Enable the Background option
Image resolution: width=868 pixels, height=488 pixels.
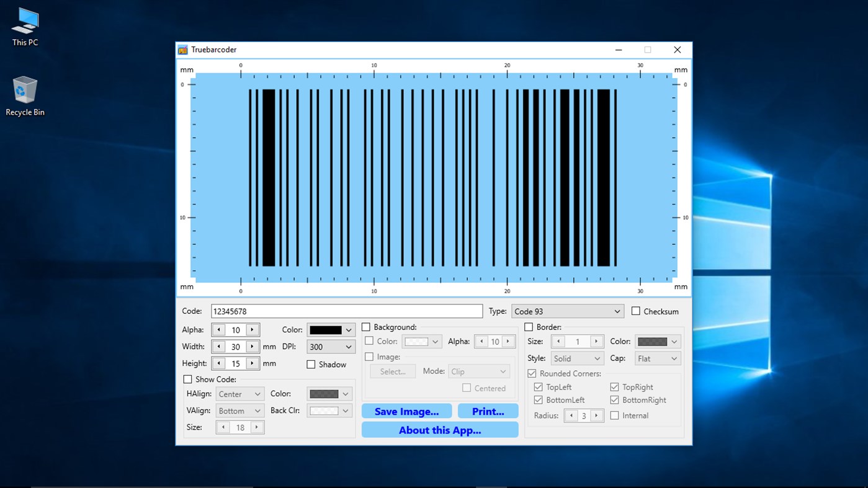366,327
